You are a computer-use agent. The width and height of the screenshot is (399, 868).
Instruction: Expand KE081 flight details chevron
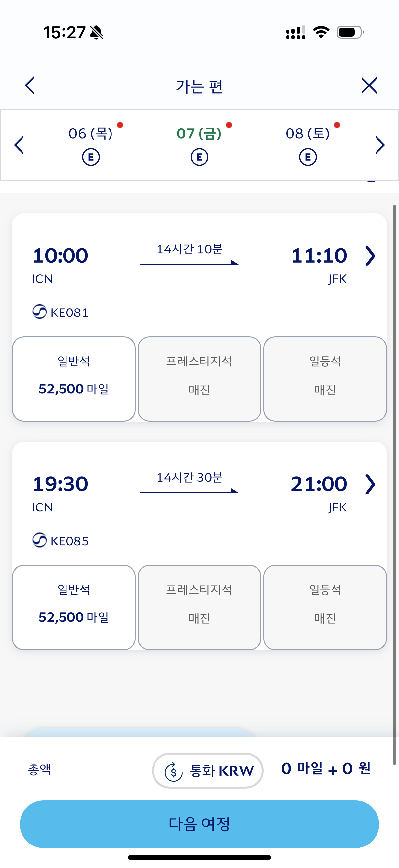(x=370, y=256)
